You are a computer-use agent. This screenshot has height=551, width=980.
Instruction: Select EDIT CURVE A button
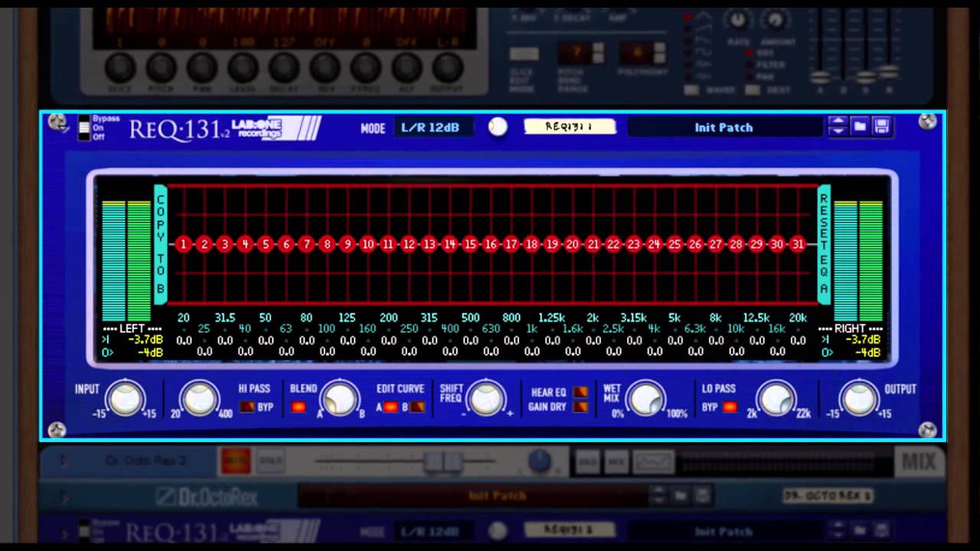click(x=390, y=407)
